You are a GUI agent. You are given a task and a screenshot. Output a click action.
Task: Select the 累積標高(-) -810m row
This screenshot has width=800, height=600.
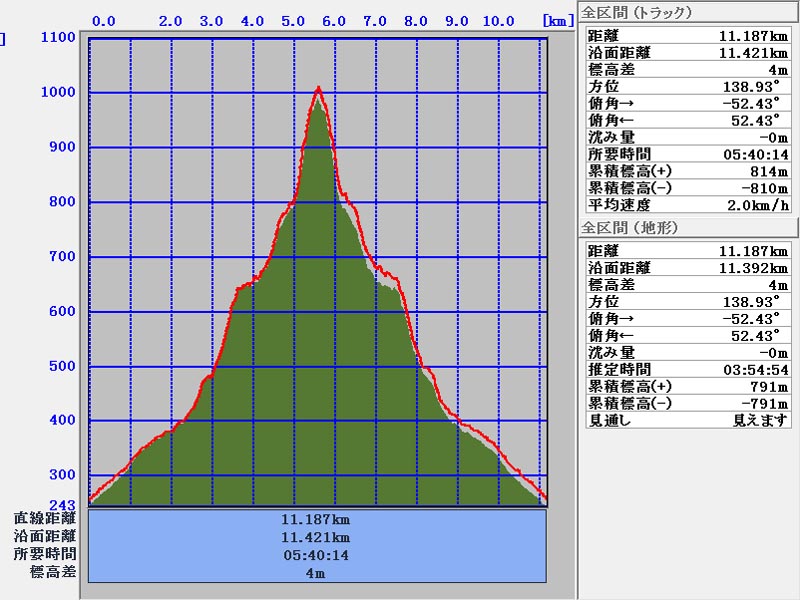(x=687, y=188)
